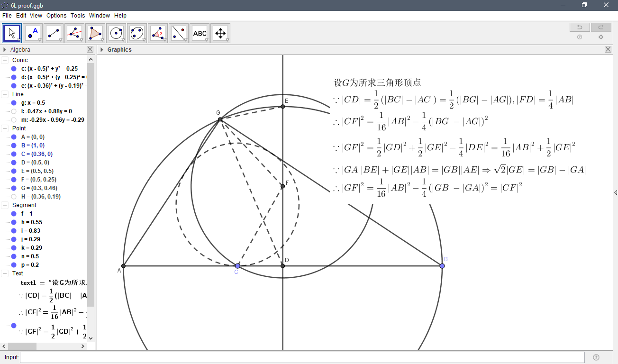This screenshot has height=364, width=618.
Task: Open the settings gear icon
Action: [x=601, y=37]
